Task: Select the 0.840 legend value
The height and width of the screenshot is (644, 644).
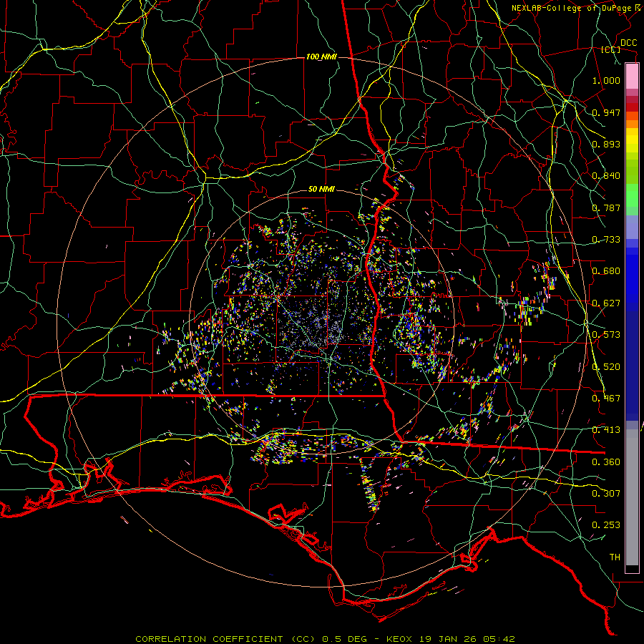Action: 606,176
